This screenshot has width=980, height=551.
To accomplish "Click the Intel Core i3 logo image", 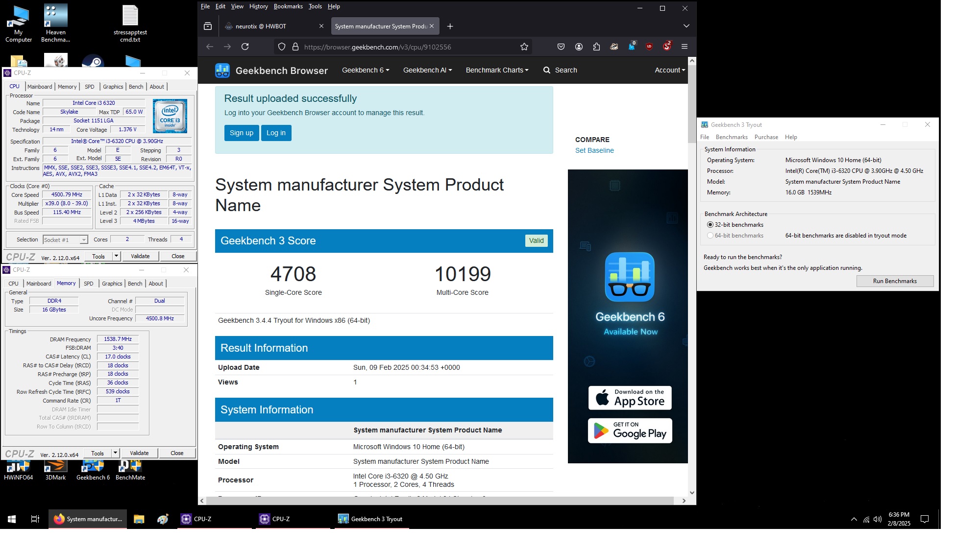I will (170, 116).
